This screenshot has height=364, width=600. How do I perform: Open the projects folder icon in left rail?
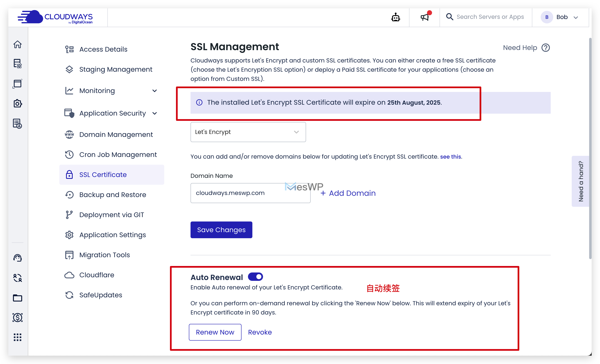[x=18, y=298]
